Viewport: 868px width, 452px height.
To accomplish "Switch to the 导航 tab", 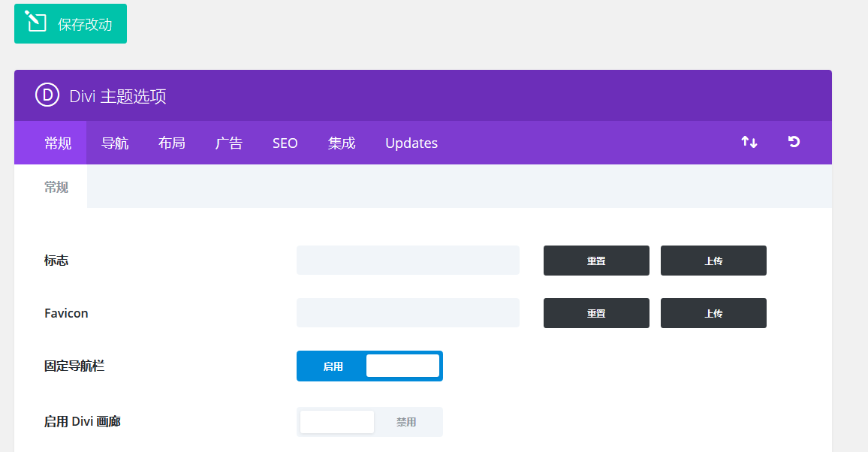I will pos(115,143).
